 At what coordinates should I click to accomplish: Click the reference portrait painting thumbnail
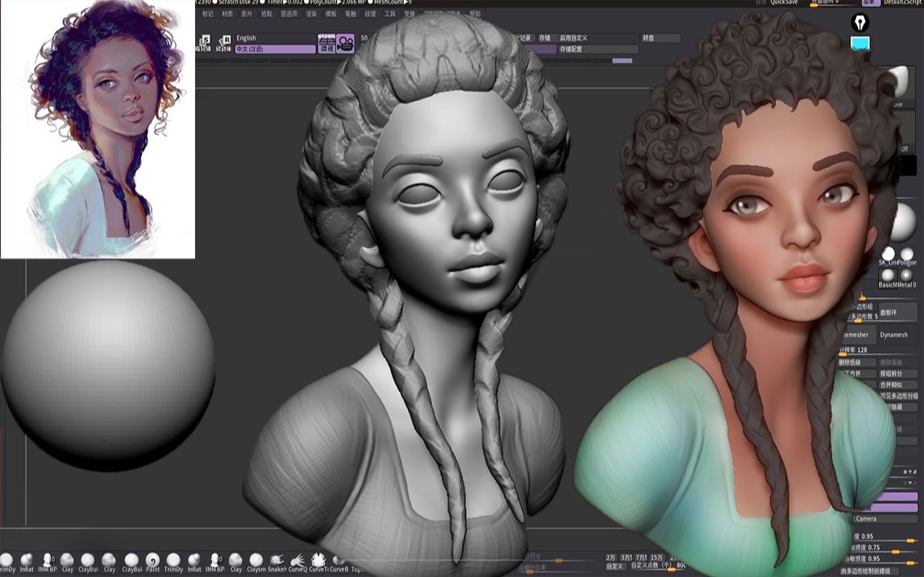coord(98,129)
